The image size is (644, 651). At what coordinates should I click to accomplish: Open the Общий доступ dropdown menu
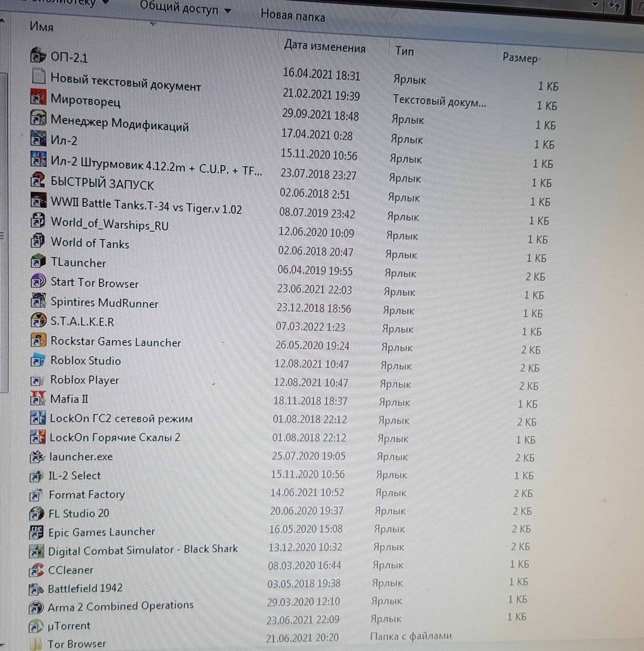tap(185, 8)
